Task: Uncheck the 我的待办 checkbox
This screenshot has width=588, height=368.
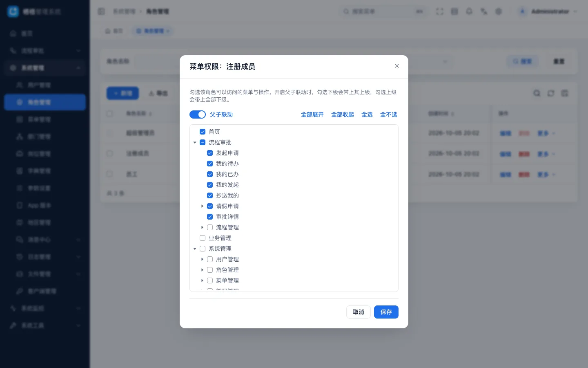Action: tap(210, 164)
